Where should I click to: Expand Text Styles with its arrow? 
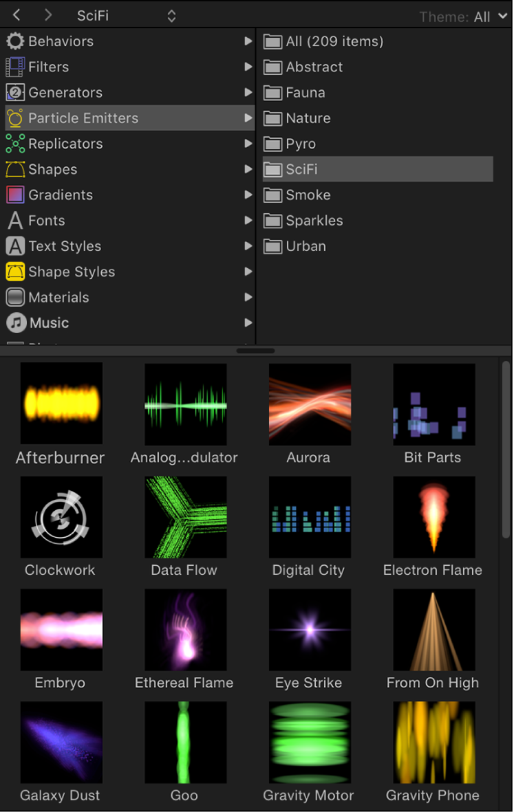click(248, 246)
